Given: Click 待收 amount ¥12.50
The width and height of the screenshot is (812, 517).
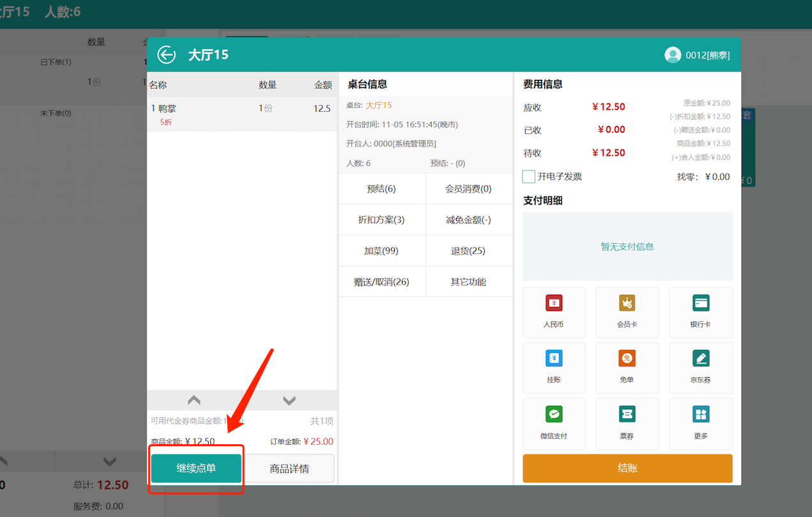Looking at the screenshot, I should [x=609, y=153].
